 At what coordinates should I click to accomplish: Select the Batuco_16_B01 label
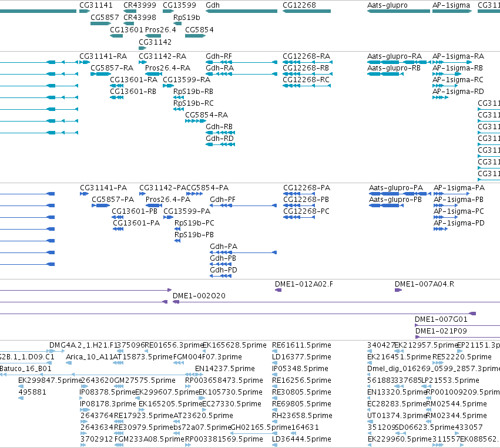click(25, 369)
